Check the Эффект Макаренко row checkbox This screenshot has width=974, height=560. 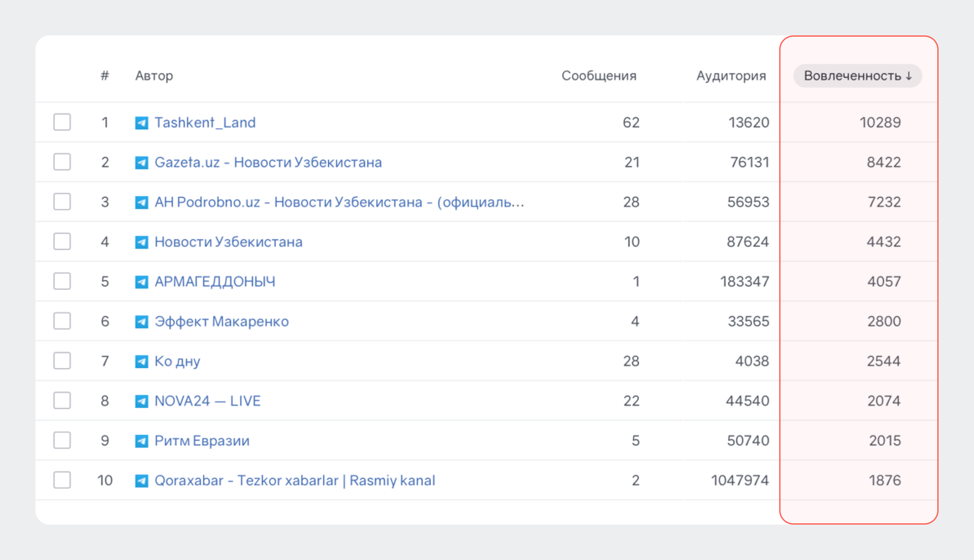point(62,321)
